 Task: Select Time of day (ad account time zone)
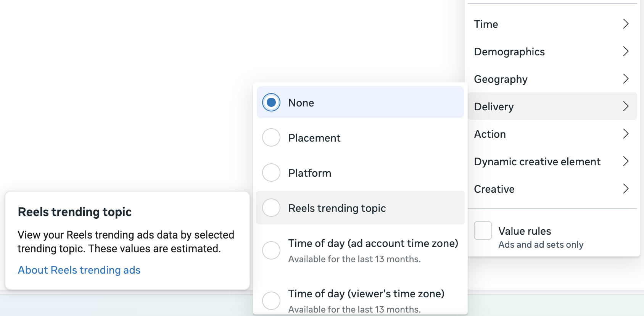click(x=271, y=250)
